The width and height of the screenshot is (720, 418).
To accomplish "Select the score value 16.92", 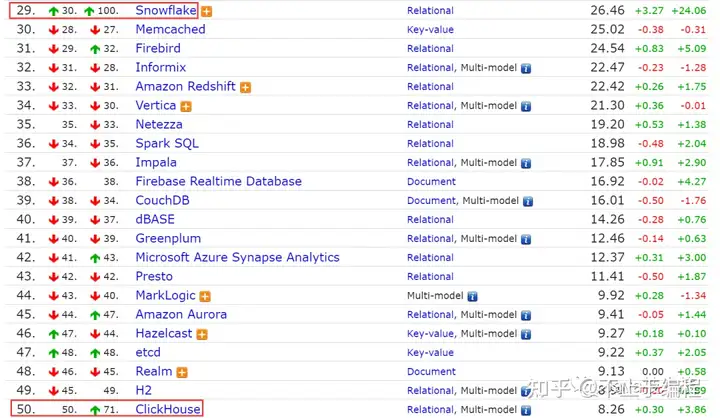I will coord(608,181).
